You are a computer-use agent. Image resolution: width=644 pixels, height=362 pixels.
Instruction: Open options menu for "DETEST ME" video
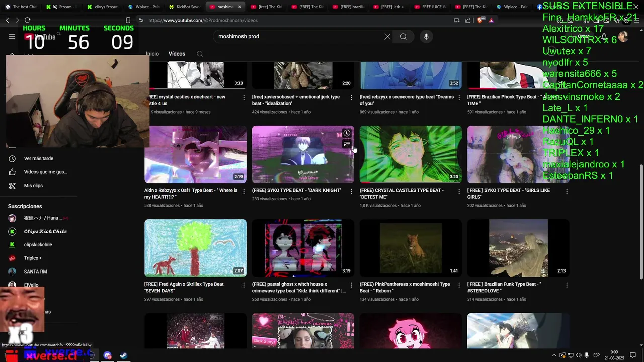coord(459,191)
